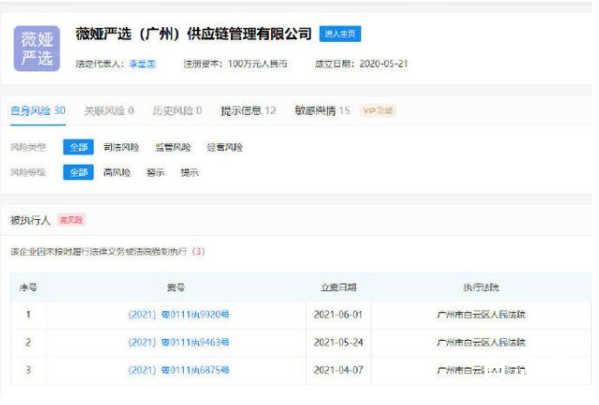Click filing date 2021-04-07
The height and width of the screenshot is (405, 599).
point(338,370)
